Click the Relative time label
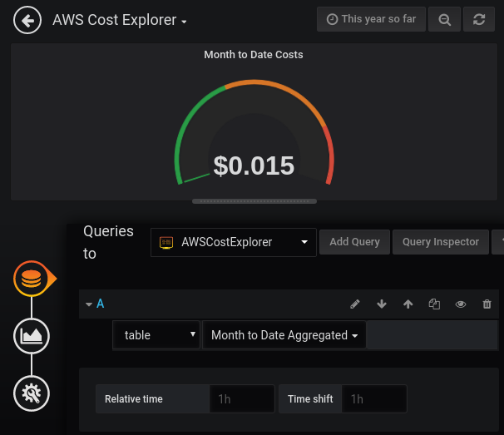The image size is (504, 435). [134, 399]
